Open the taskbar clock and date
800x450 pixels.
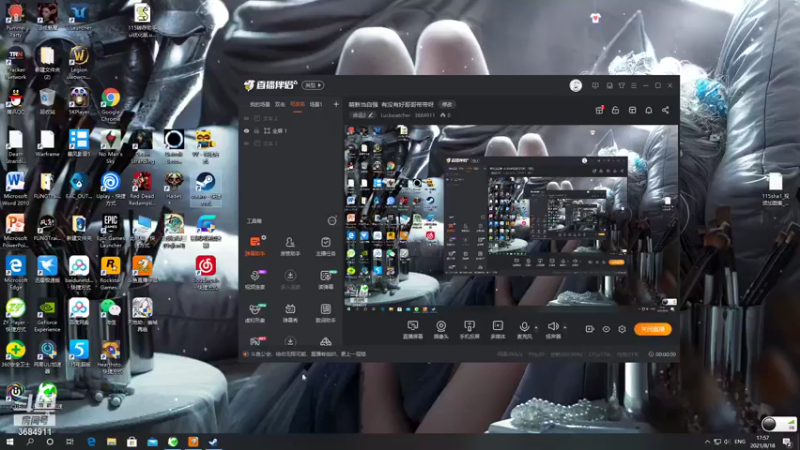[762, 442]
